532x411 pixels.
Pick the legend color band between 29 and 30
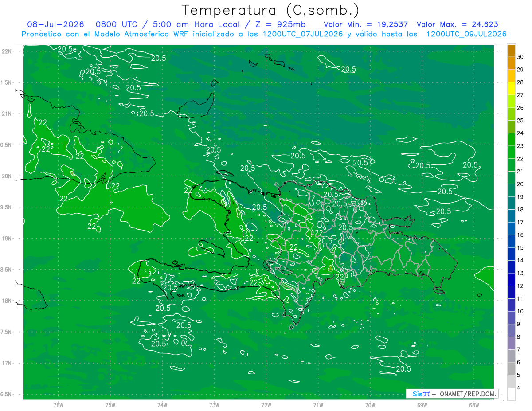tap(511, 63)
